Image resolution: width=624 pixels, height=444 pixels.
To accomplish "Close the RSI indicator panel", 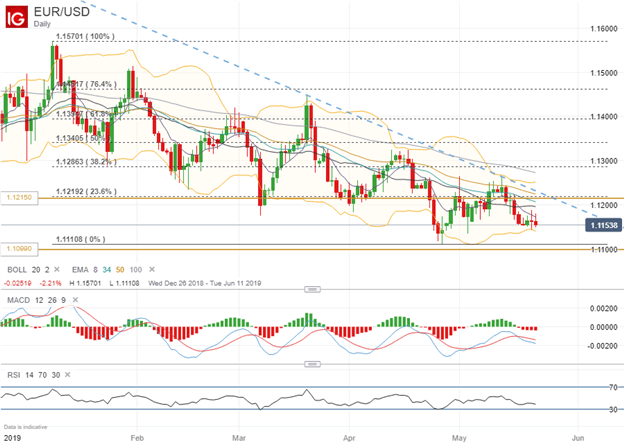I will point(68,375).
